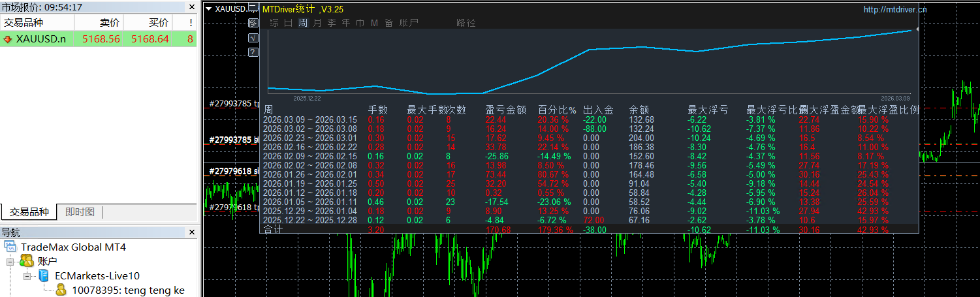Select ECMarkets-Live10 server entry

click(97, 276)
